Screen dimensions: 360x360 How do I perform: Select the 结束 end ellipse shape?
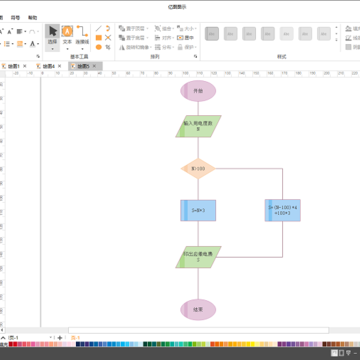tap(198, 310)
